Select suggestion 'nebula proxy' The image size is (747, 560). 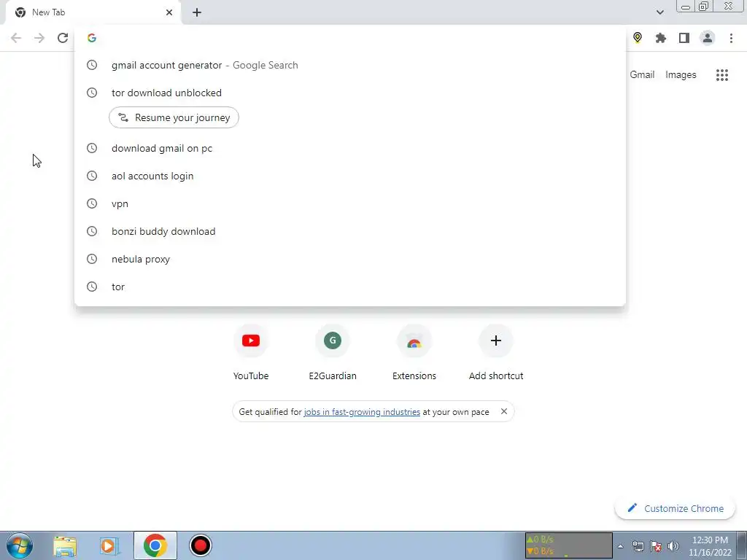[350, 259]
